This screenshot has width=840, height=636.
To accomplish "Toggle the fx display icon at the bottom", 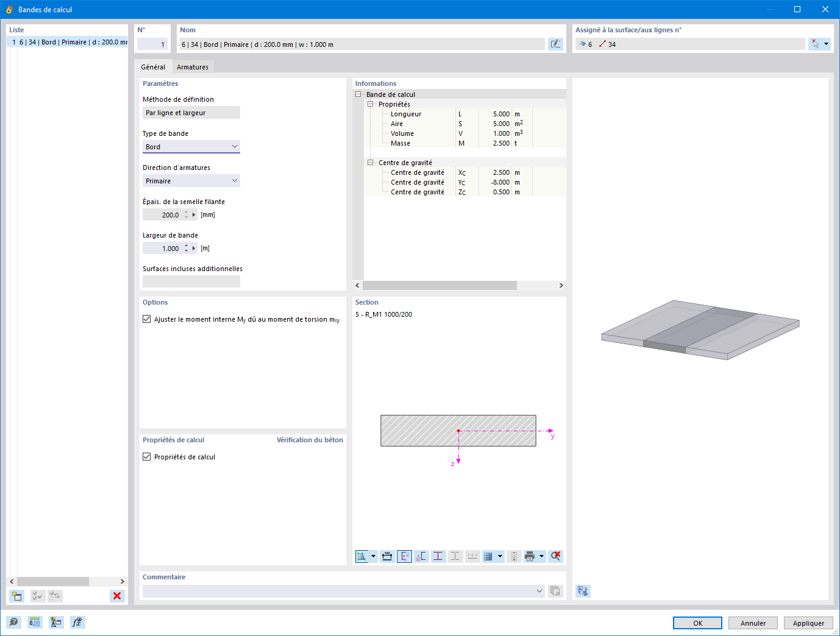I will click(x=77, y=622).
